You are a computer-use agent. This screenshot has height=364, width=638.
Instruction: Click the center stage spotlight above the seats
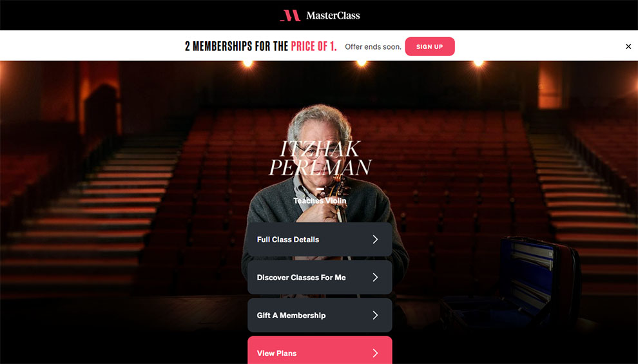click(x=362, y=63)
